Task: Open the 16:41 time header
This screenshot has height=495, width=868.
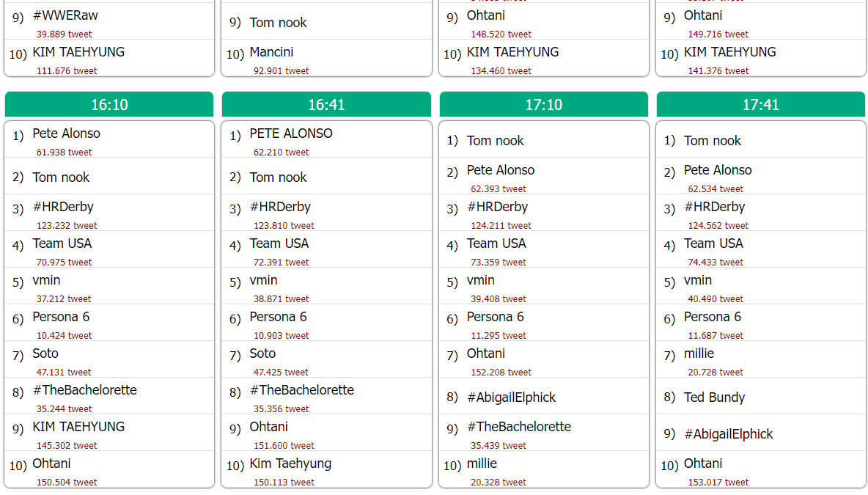Action: (x=326, y=105)
